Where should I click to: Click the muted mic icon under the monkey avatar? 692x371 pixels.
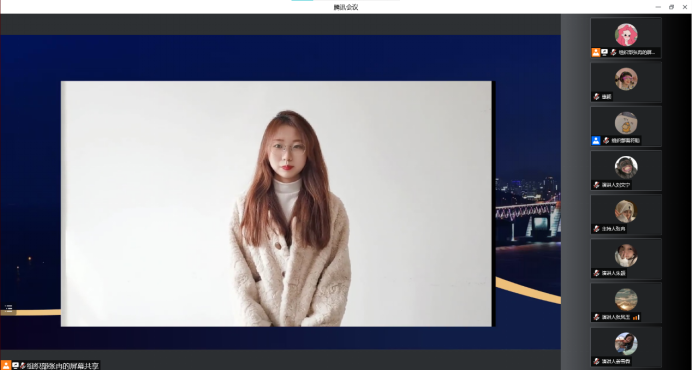pos(597,185)
